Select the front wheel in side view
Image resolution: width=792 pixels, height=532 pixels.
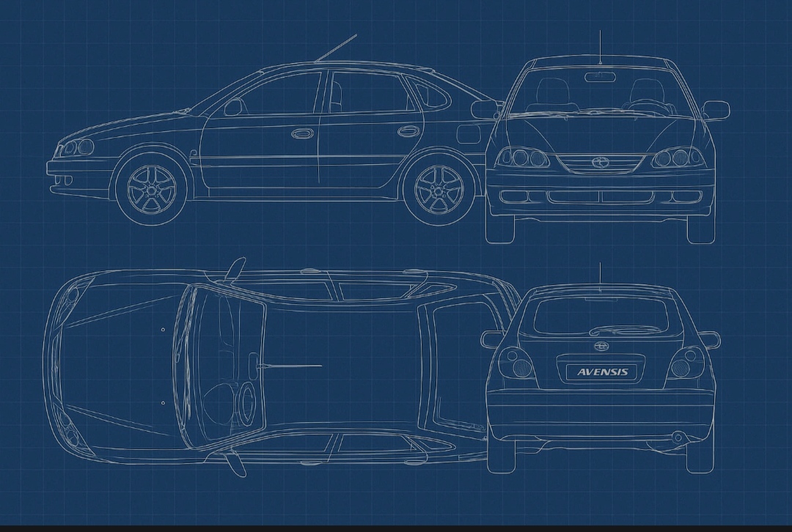point(151,189)
